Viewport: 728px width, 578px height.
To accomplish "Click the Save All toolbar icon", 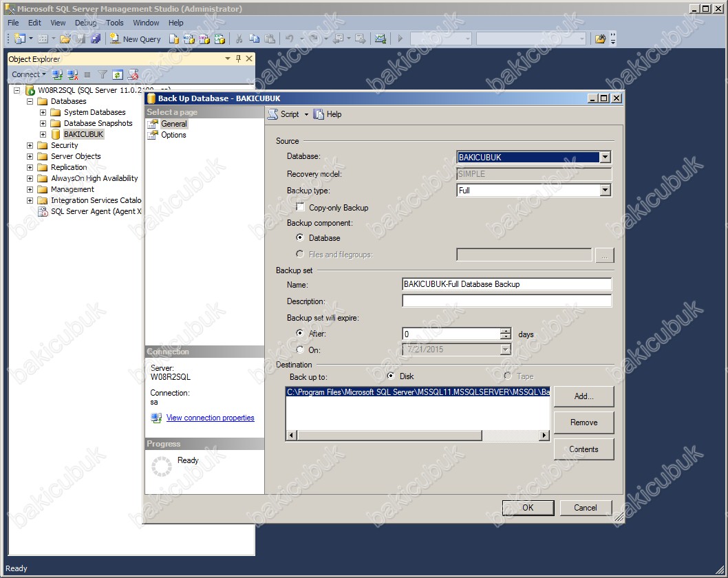I will pos(96,39).
